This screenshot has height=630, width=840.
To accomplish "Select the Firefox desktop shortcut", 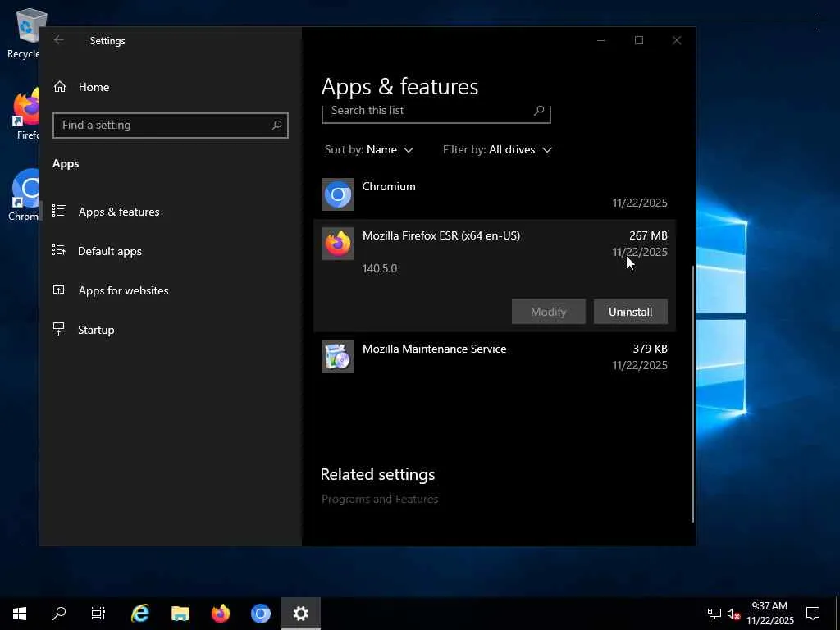I will [x=25, y=115].
